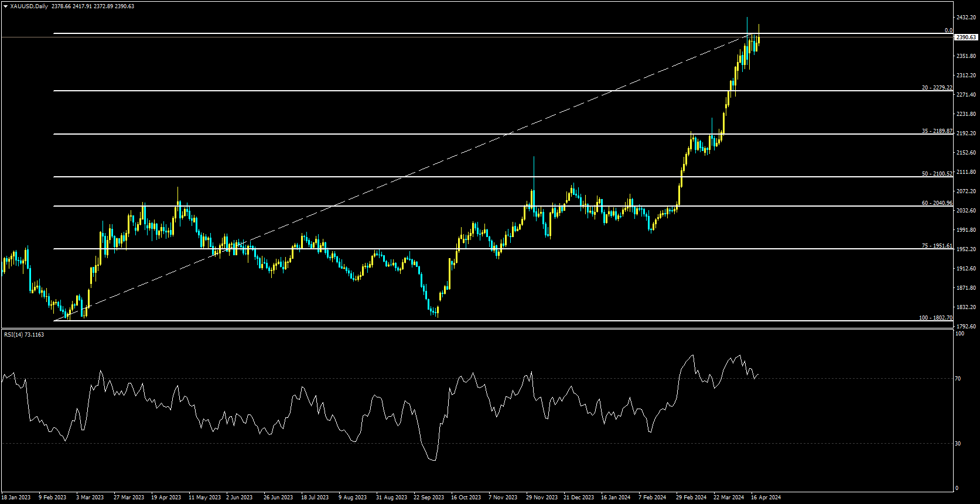Click the date label 2 Jun 2023
980x504 pixels.
(x=239, y=498)
